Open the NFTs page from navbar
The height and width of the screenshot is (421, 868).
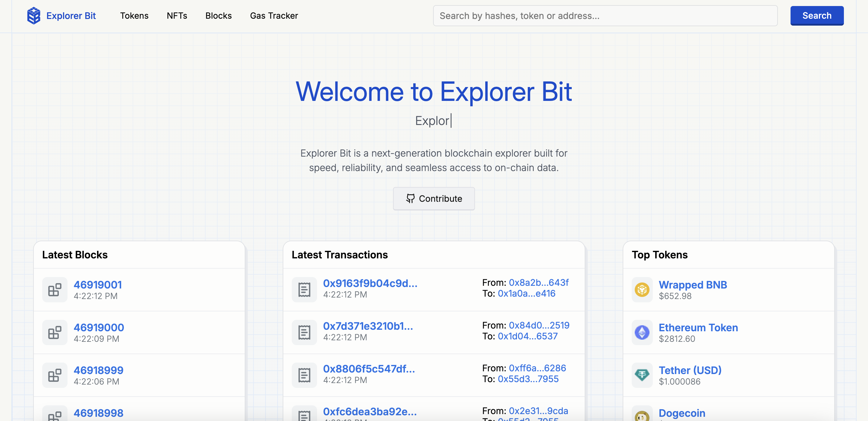[x=177, y=16]
